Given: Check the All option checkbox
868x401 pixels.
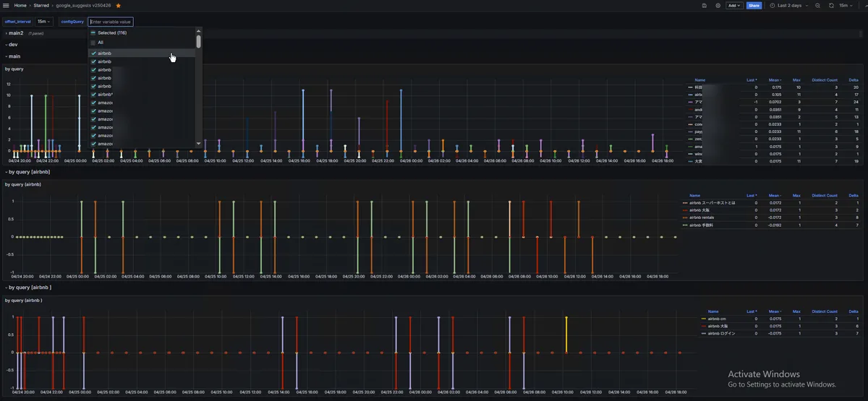Looking at the screenshot, I should coord(93,43).
